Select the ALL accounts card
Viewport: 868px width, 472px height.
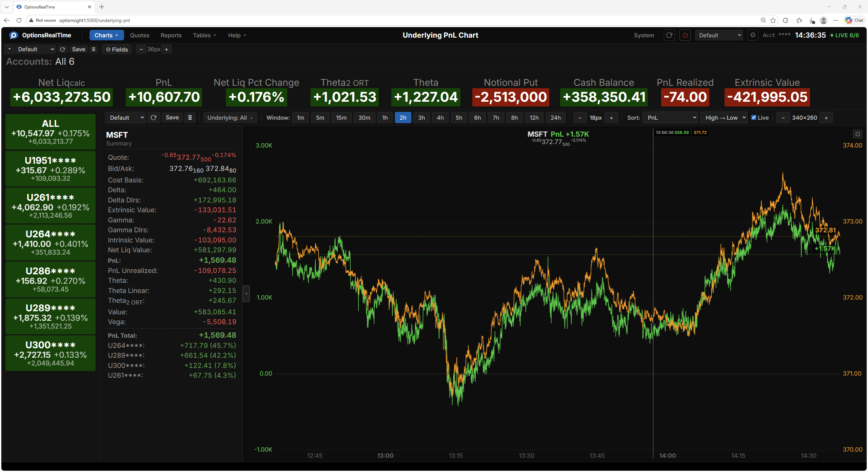click(51, 132)
